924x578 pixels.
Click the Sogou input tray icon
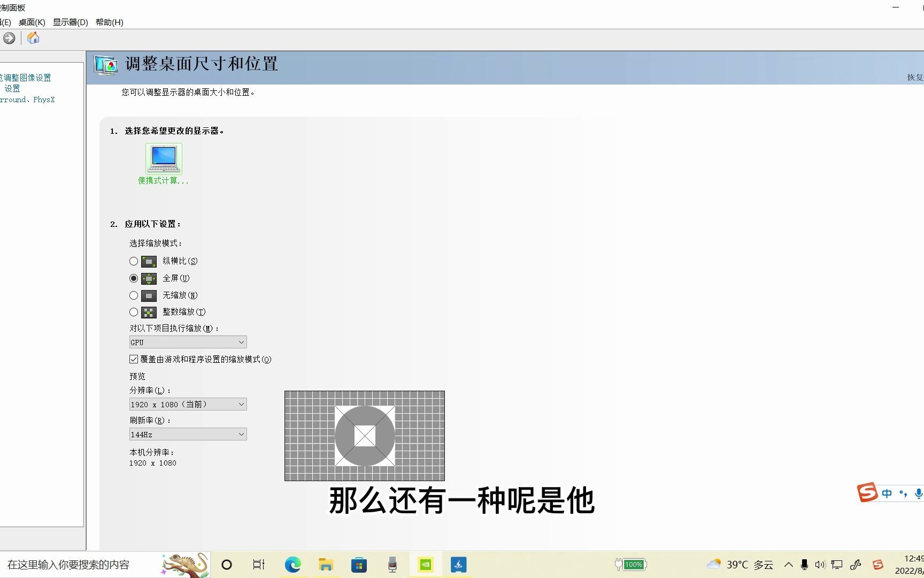879,565
